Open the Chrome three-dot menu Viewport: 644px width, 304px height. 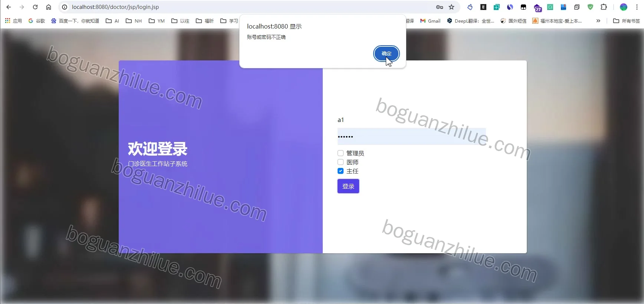[637, 7]
